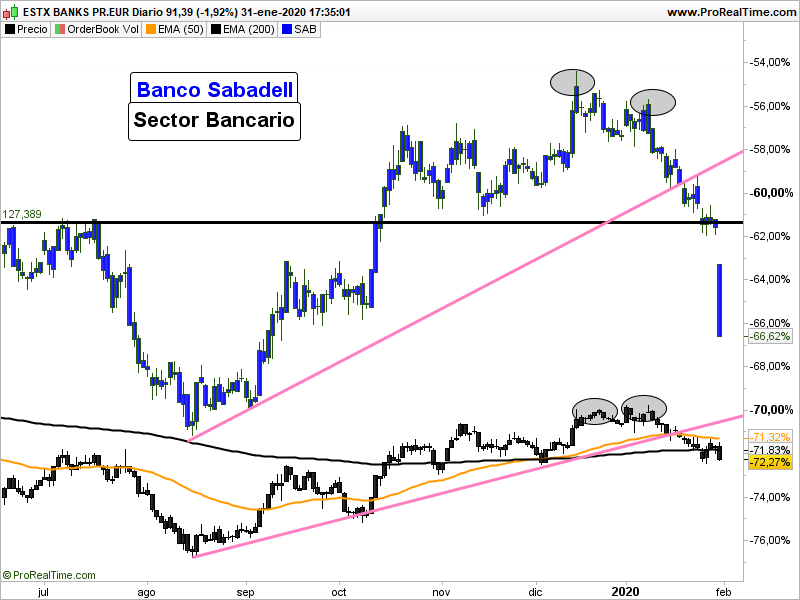Screen dimensions: 800x600
Task: Click the OrderBook Vol legend swatch
Action: coord(60,30)
